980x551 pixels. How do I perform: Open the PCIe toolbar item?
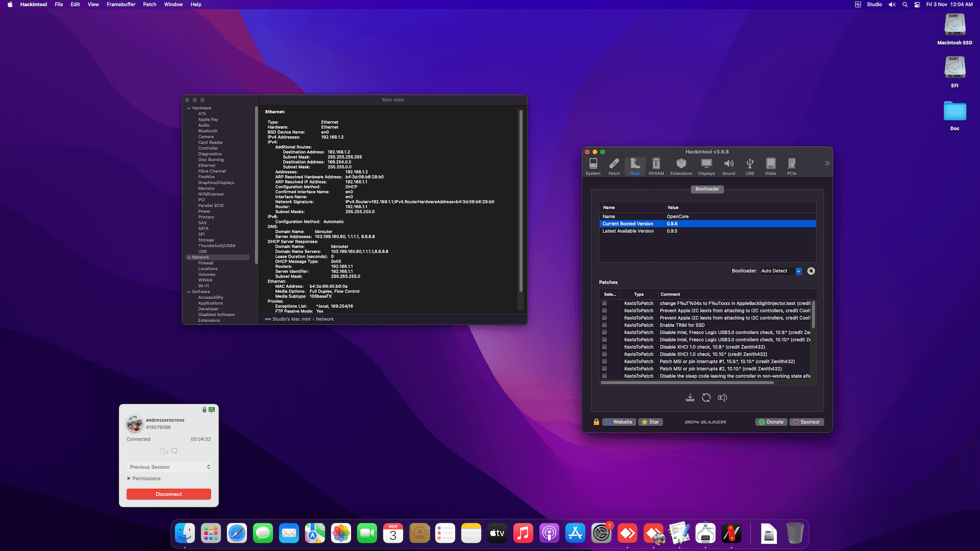coord(792,166)
